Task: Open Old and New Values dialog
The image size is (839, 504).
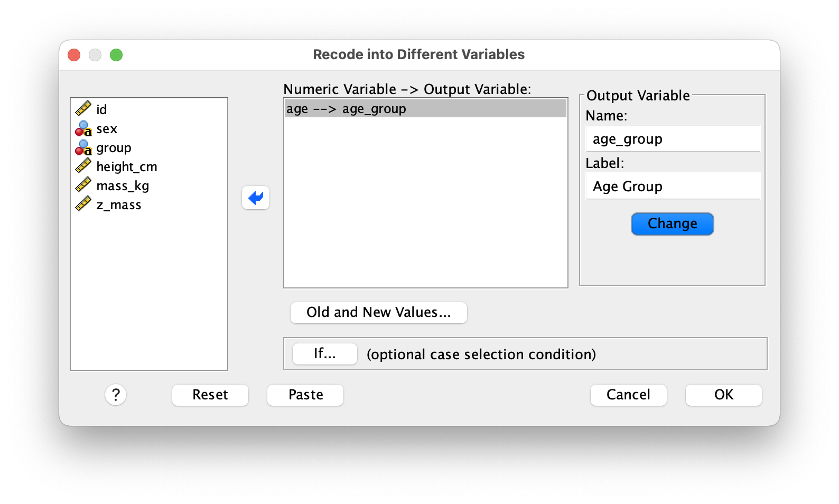Action: click(x=378, y=312)
